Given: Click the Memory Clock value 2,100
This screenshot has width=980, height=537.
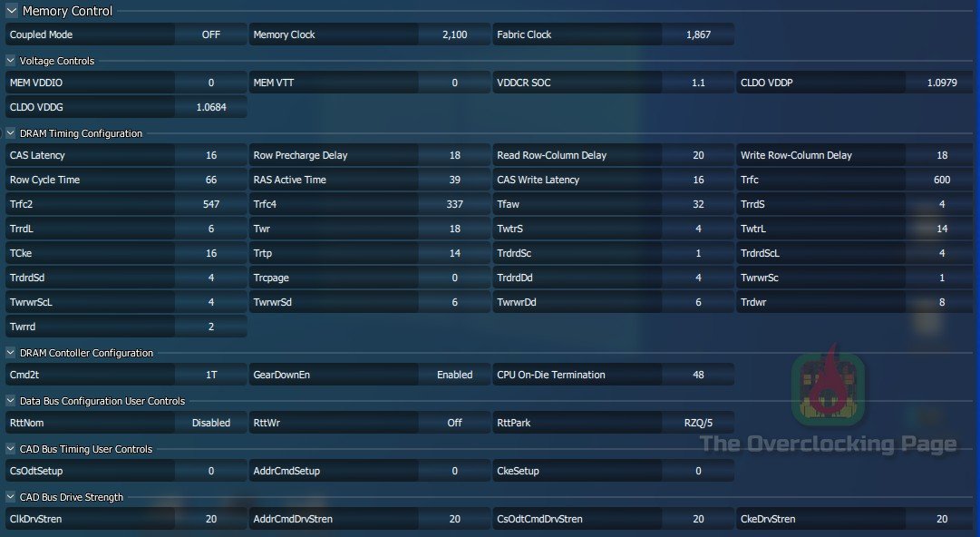Looking at the screenshot, I should click(x=454, y=34).
